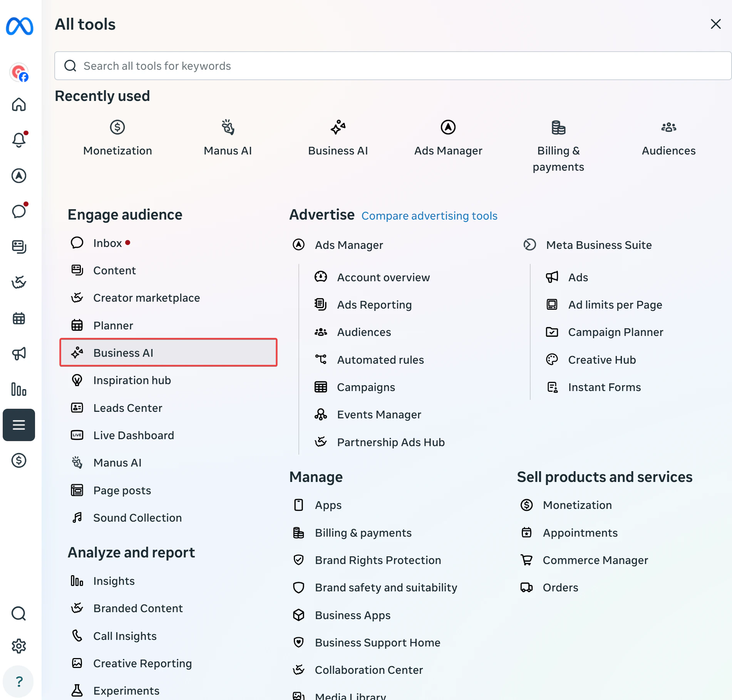
Task: Open the Help question mark button
Action: tap(19, 682)
